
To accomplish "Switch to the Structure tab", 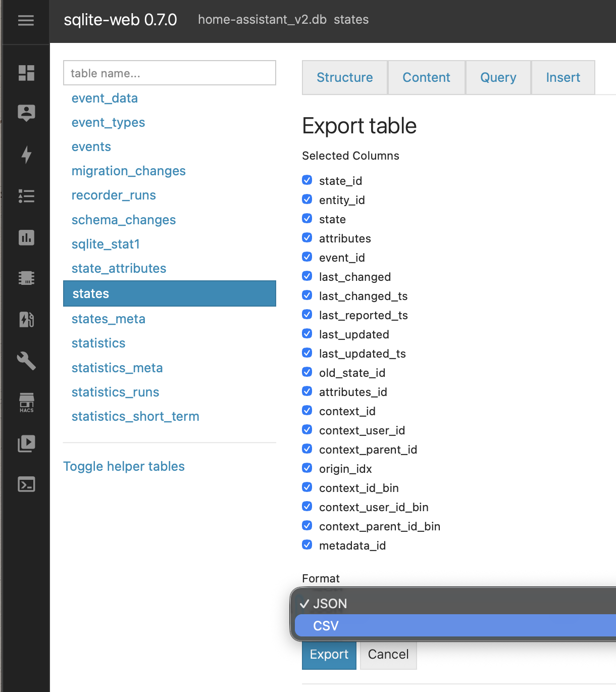I will 344,77.
